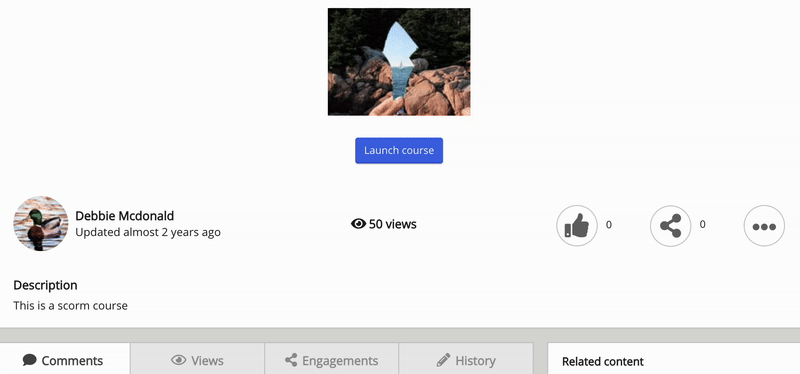Screen dimensions: 800x374
Task: Click the pencil icon on History tab
Action: (443, 360)
